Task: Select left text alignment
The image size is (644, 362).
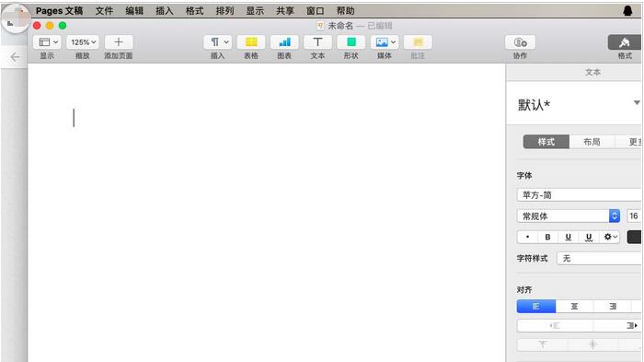Action: pyautogui.click(x=536, y=307)
